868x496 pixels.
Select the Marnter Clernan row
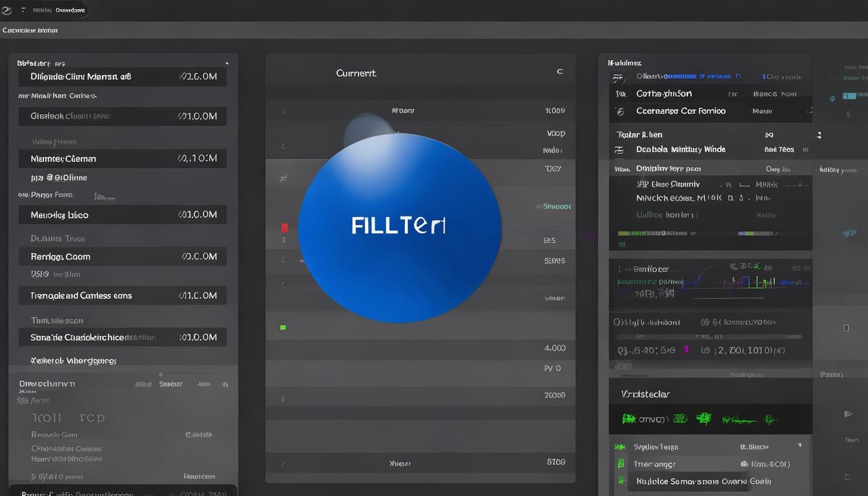click(122, 158)
